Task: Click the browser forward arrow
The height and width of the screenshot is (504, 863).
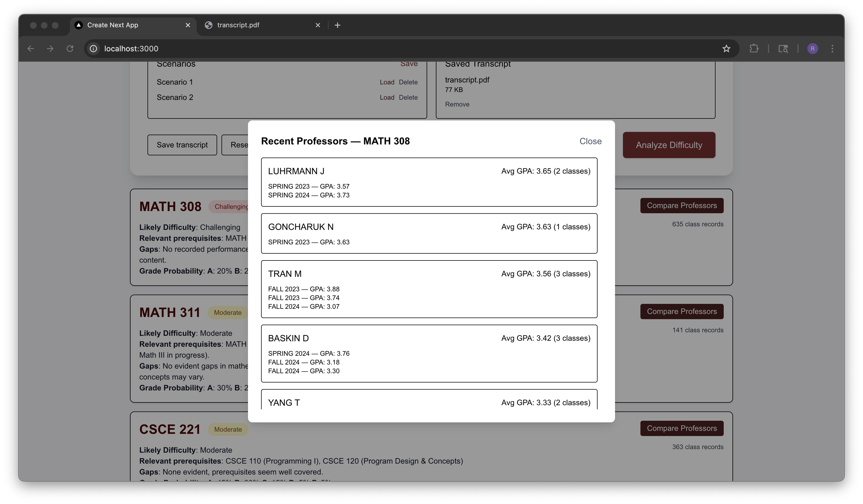Action: tap(50, 49)
